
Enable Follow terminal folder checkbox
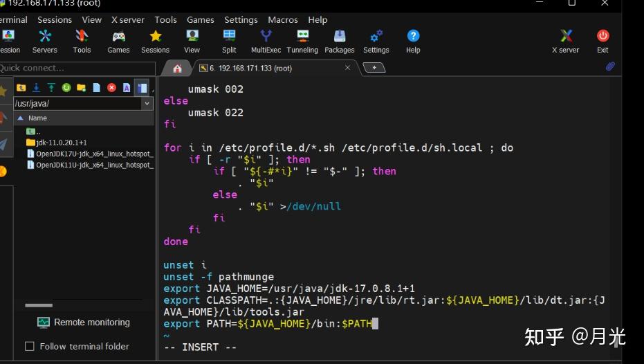click(x=30, y=346)
